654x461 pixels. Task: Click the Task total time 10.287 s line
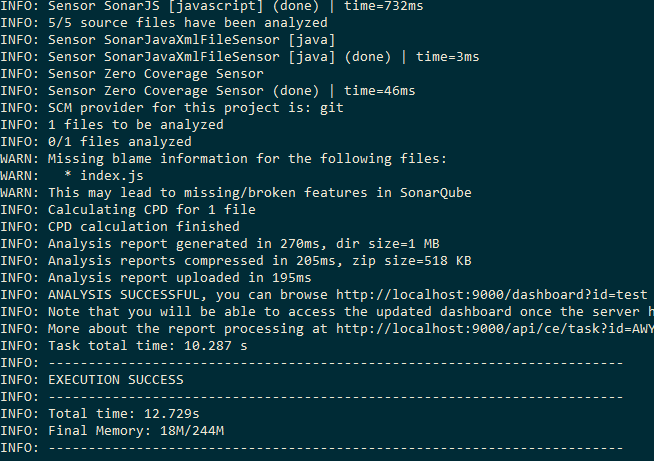[123, 346]
